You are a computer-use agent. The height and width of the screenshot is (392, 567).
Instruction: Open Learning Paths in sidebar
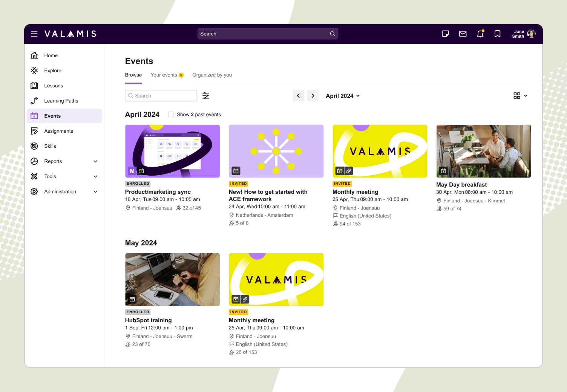[64, 101]
